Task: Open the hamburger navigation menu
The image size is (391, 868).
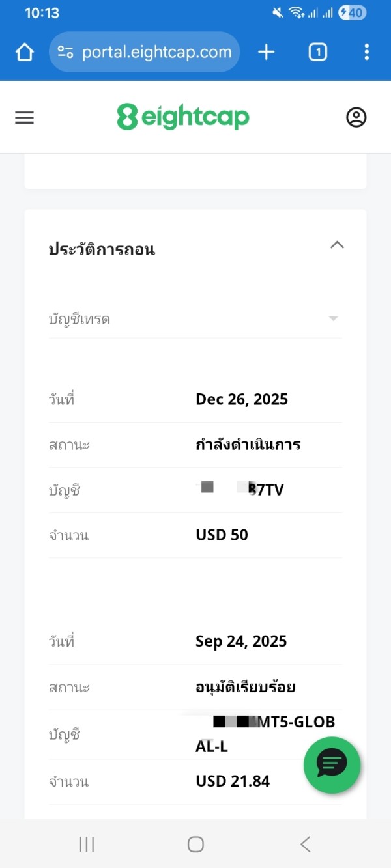Action: pyautogui.click(x=24, y=117)
